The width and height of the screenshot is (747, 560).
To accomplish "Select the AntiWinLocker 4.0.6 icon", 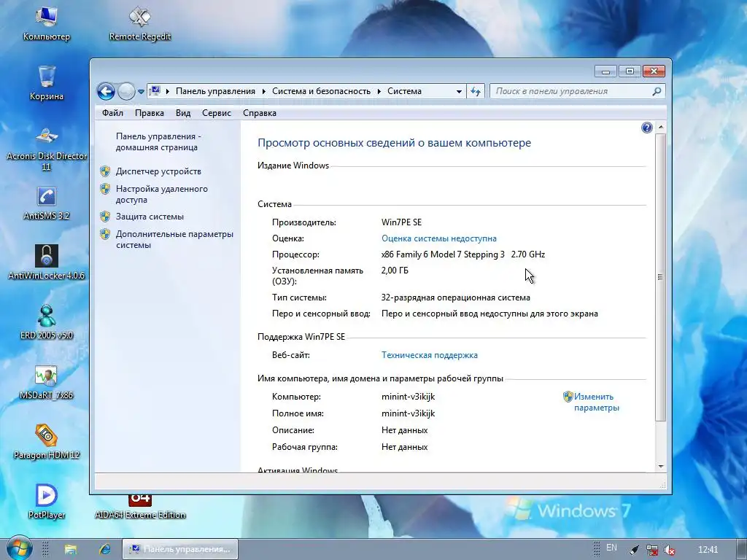I will point(46,262).
